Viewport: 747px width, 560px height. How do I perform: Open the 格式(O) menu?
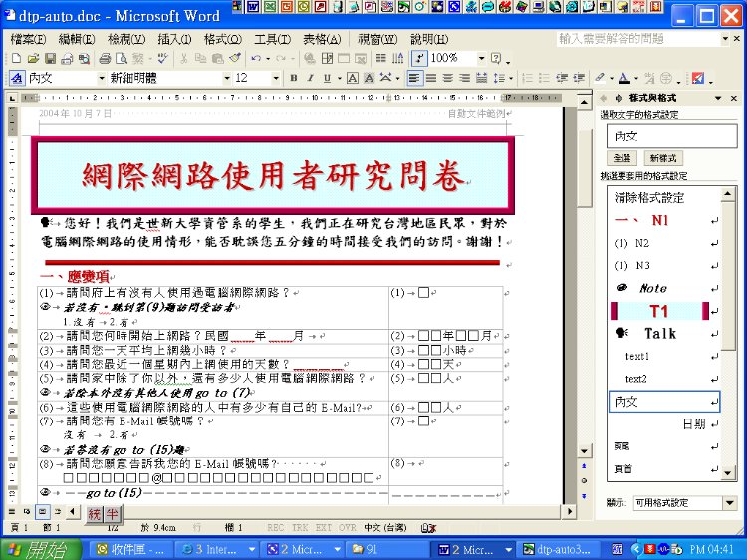pyautogui.click(x=222, y=39)
